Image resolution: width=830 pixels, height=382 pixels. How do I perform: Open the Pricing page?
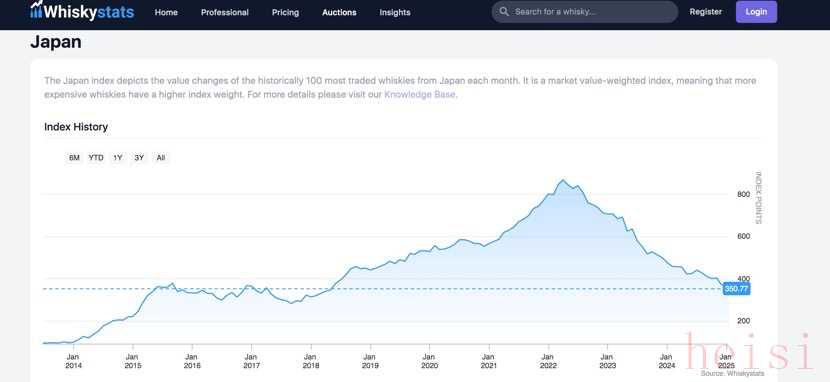(x=285, y=12)
